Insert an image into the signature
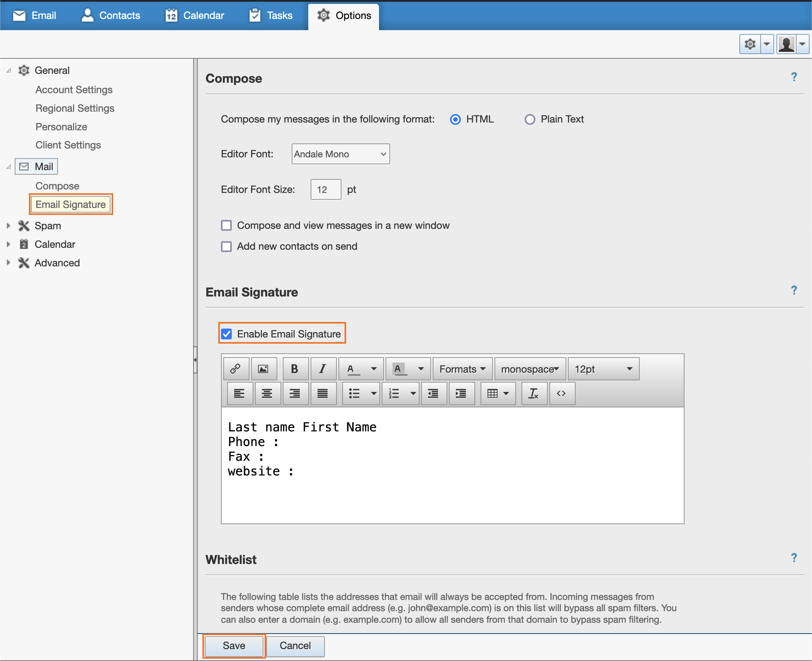This screenshot has height=661, width=812. tap(265, 368)
